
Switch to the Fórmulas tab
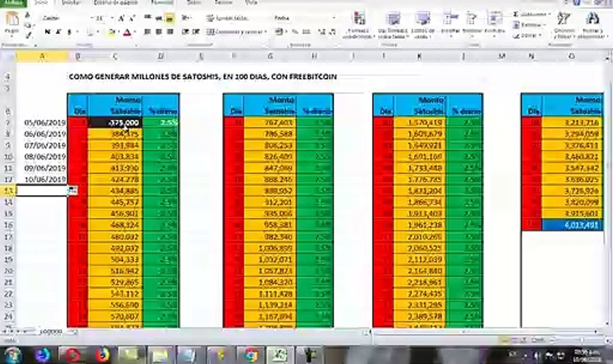point(163,3)
